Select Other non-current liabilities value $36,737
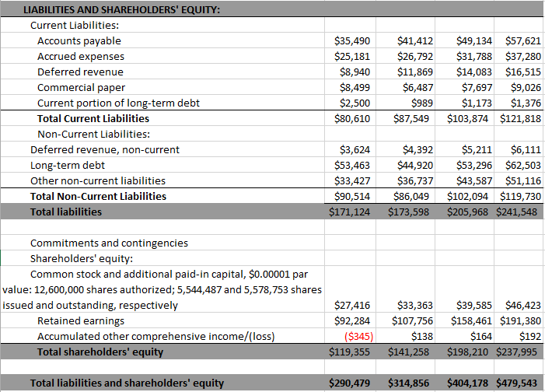 click(x=414, y=180)
